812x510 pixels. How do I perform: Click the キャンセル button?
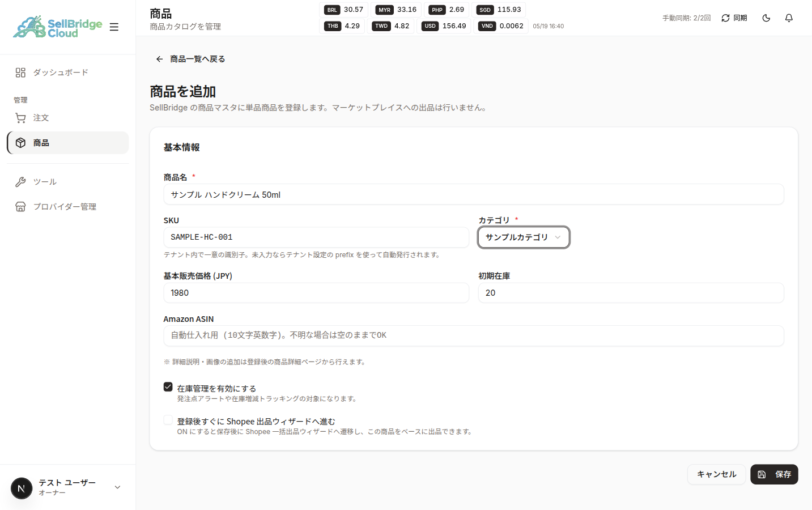[716, 474]
